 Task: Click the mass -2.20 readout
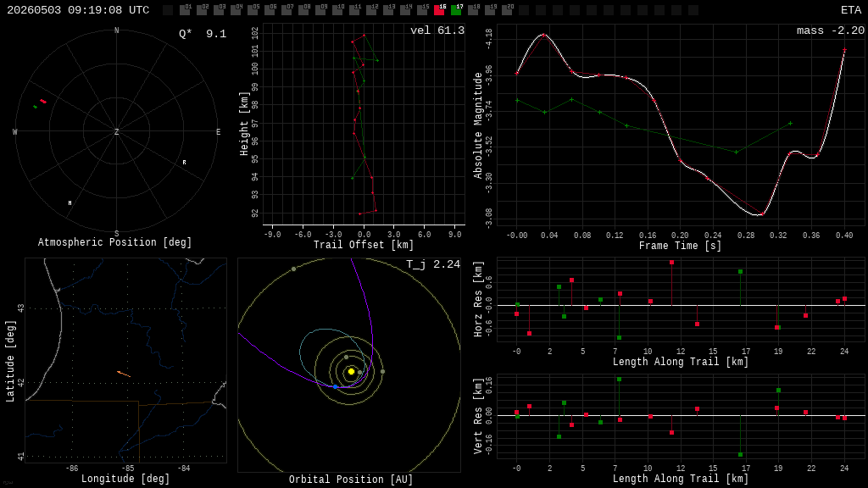pos(831,30)
